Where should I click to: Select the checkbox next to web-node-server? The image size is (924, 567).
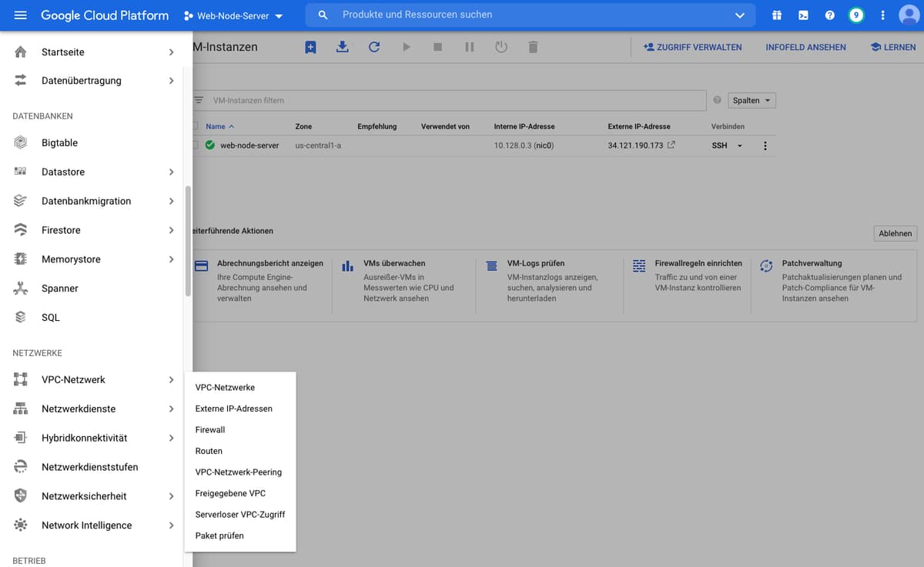(x=195, y=145)
